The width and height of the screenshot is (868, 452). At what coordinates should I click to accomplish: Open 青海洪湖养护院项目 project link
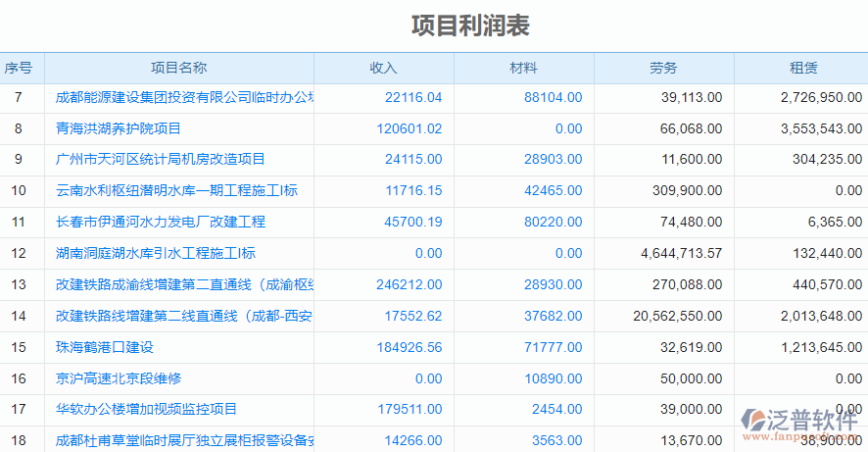coord(119,128)
